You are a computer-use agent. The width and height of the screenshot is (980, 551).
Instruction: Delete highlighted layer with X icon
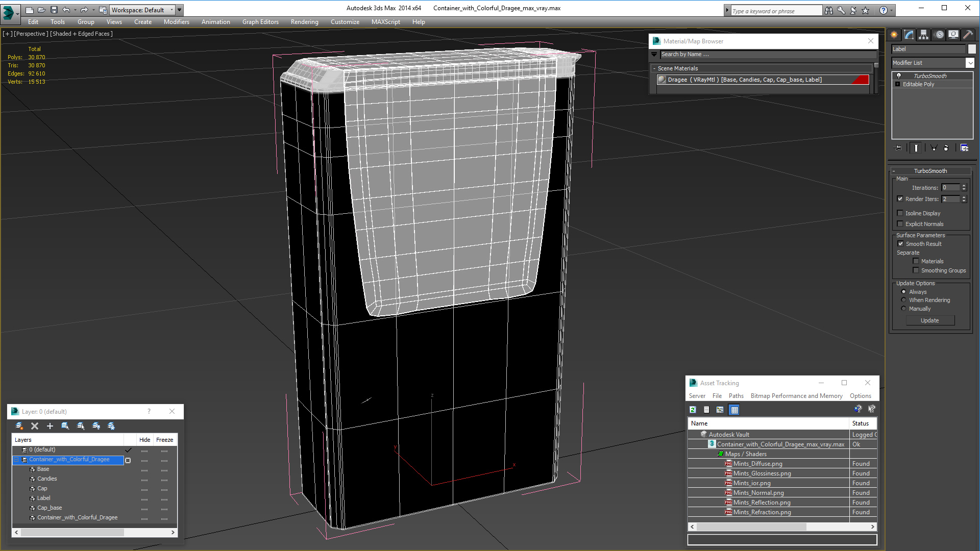tap(35, 426)
